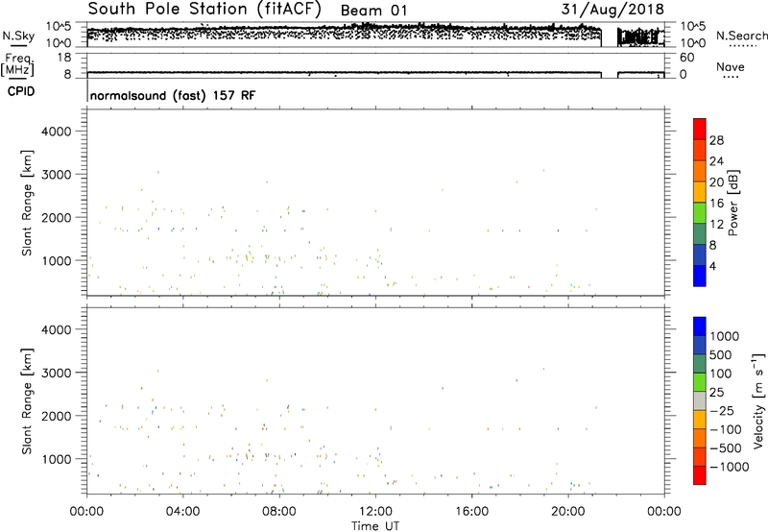Click the 20:00 time tick label
Viewport: 768px width, 532px height.
(x=568, y=512)
